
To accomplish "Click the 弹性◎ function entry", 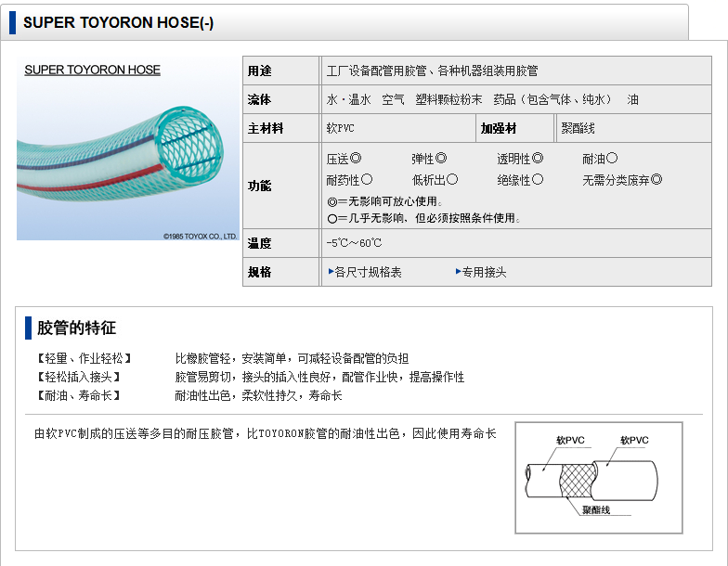I will [x=429, y=159].
